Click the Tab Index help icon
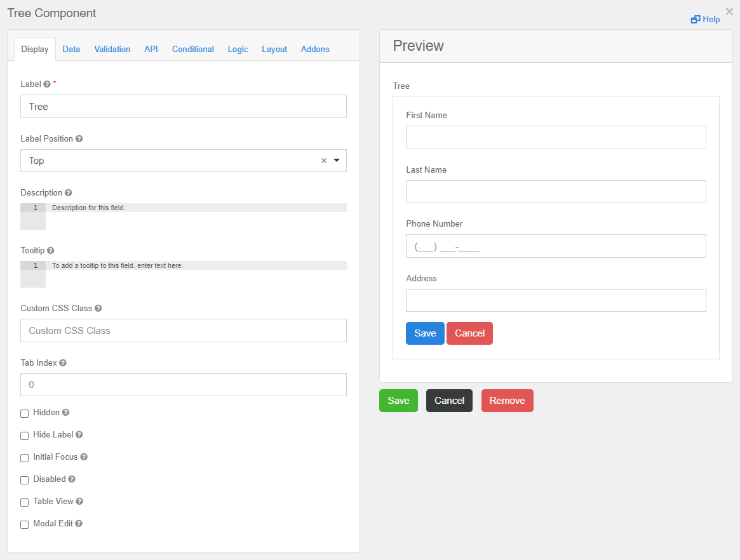 (63, 363)
